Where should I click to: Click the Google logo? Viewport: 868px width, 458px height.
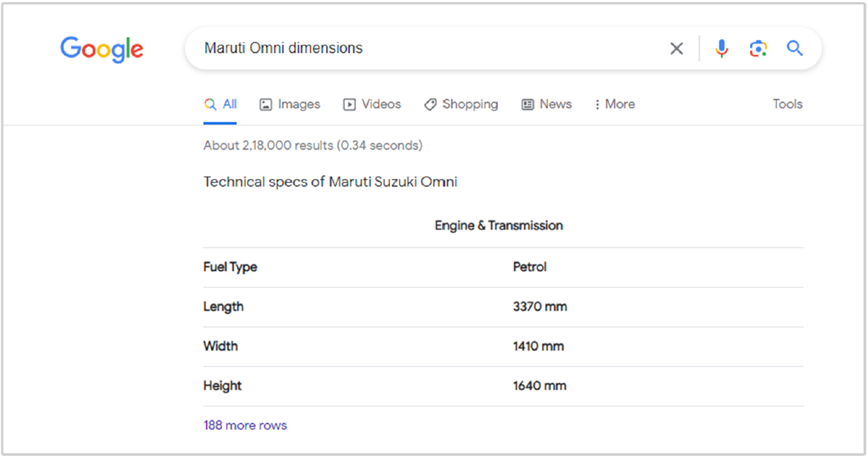[x=102, y=49]
